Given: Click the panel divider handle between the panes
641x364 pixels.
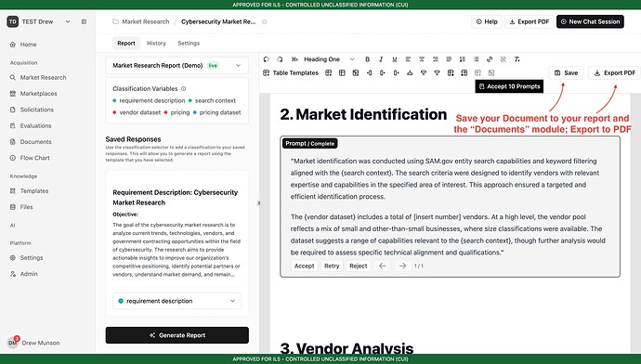Looking at the screenshot, I should 259,203.
